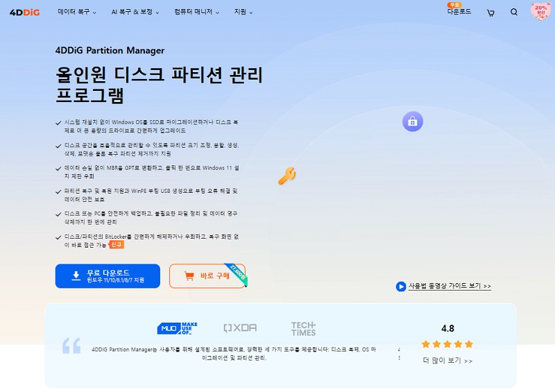Click the XDA logo
555x392 pixels.
[x=240, y=328]
